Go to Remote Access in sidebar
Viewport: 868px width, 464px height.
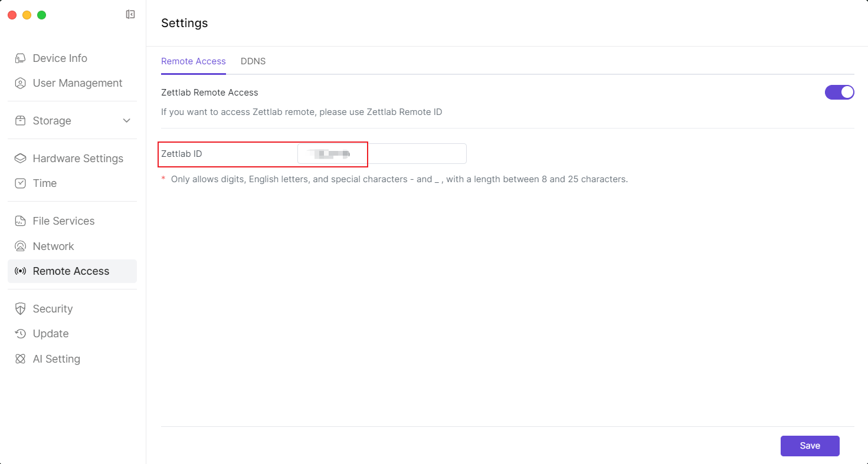pos(71,271)
